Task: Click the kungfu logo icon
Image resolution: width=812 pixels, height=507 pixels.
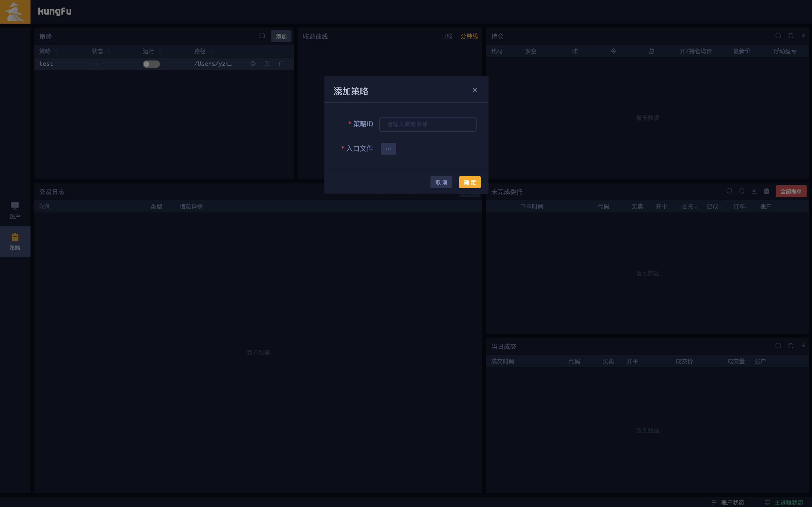Action: click(15, 12)
